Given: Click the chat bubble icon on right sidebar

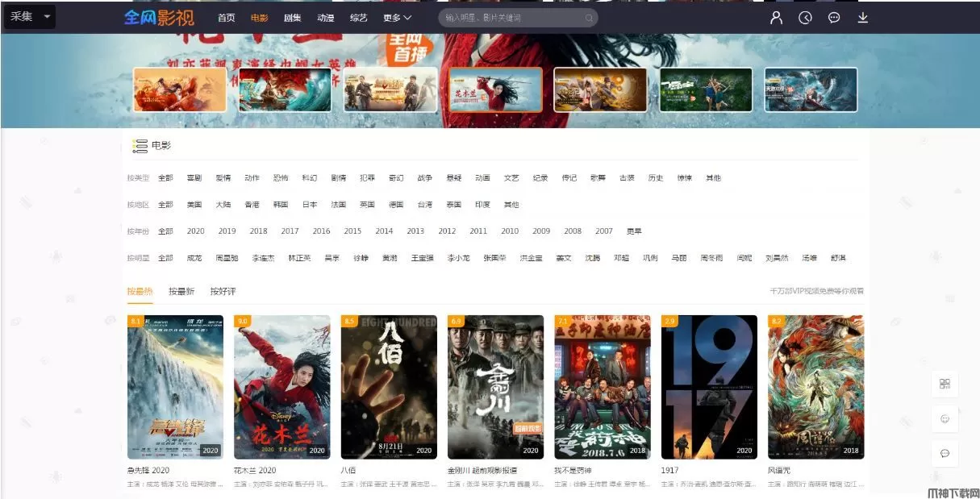Looking at the screenshot, I should [945, 453].
